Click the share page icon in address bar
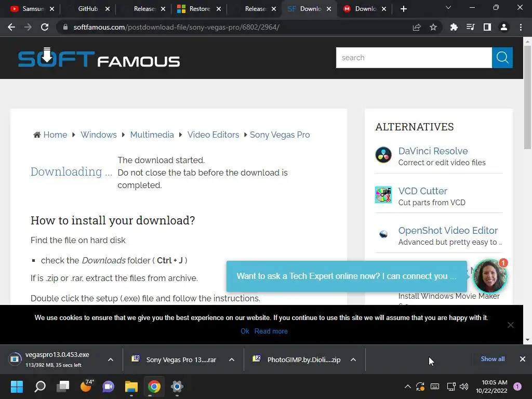Viewport: 532px width, 399px height. (x=417, y=28)
